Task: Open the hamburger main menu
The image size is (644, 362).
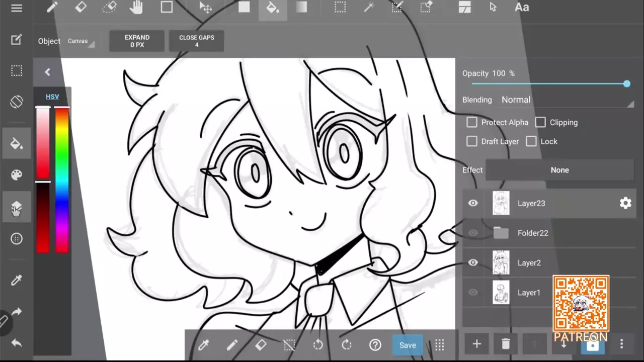Action: click(17, 8)
